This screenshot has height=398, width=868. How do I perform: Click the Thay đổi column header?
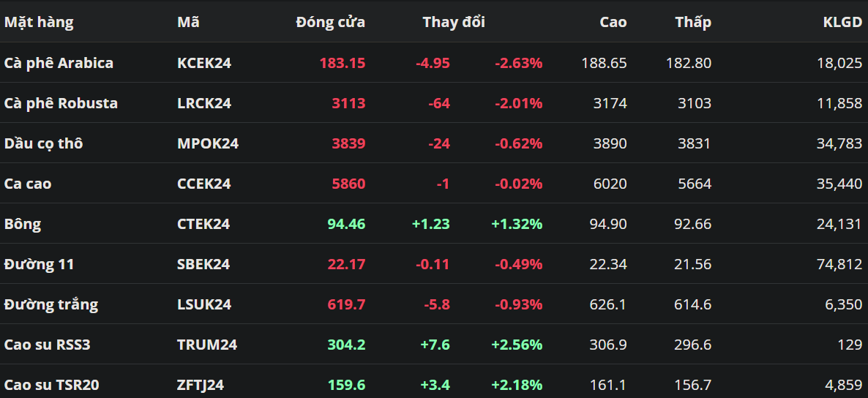(x=454, y=22)
